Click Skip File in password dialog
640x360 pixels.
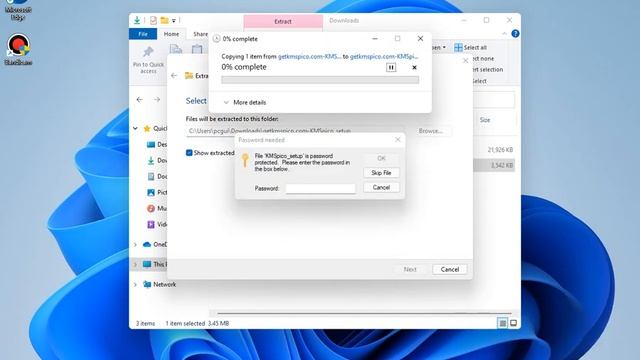pos(381,173)
